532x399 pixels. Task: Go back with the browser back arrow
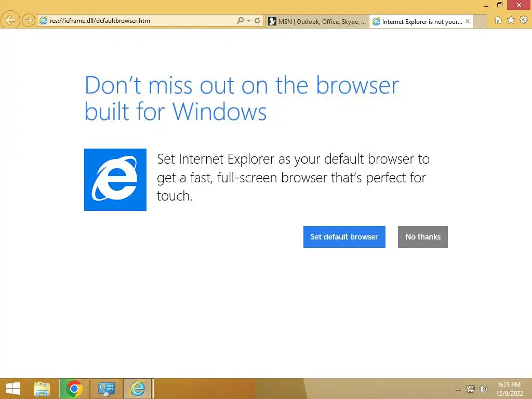click(10, 20)
